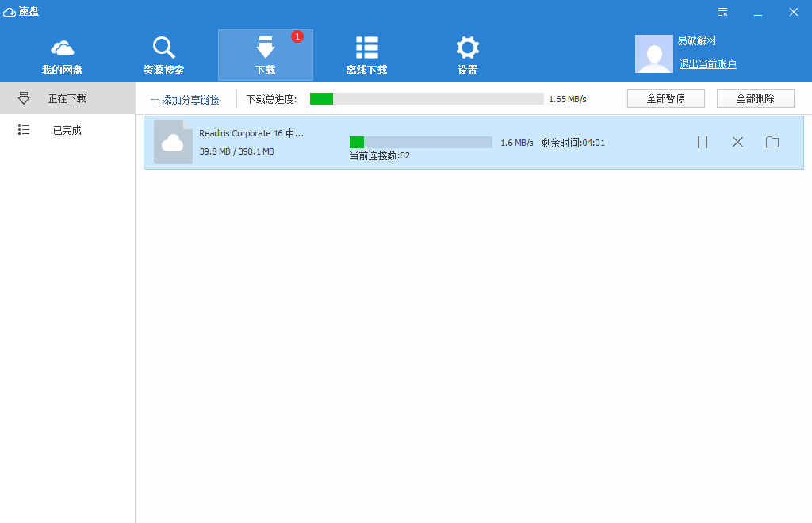This screenshot has height=523, width=812.
Task: Click the user avatar picture
Action: click(x=654, y=54)
